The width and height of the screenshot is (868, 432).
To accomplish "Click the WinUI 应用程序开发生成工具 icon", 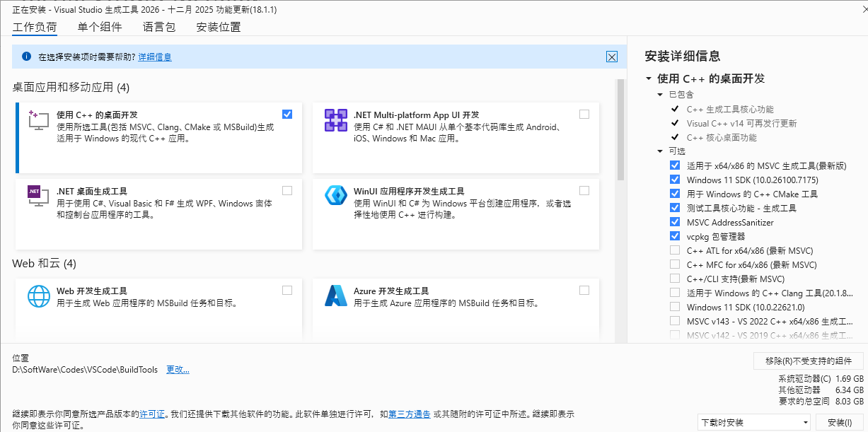I will tap(335, 196).
